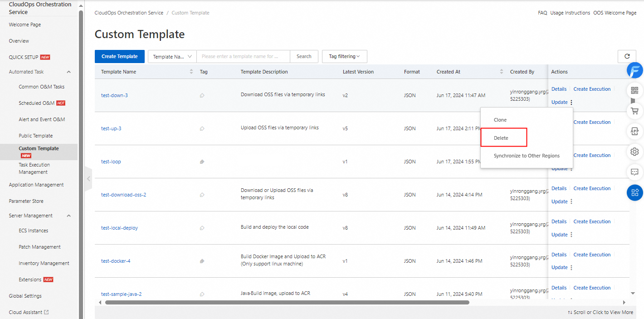Open the shopping cart floating icon
Image resolution: width=644 pixels, height=319 pixels.
coord(634,111)
